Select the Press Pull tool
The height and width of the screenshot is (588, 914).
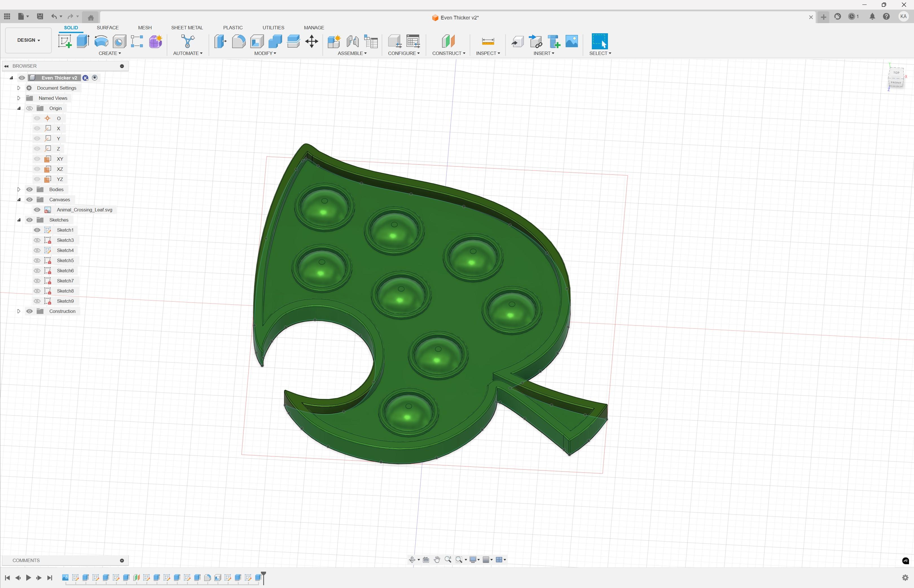point(221,41)
